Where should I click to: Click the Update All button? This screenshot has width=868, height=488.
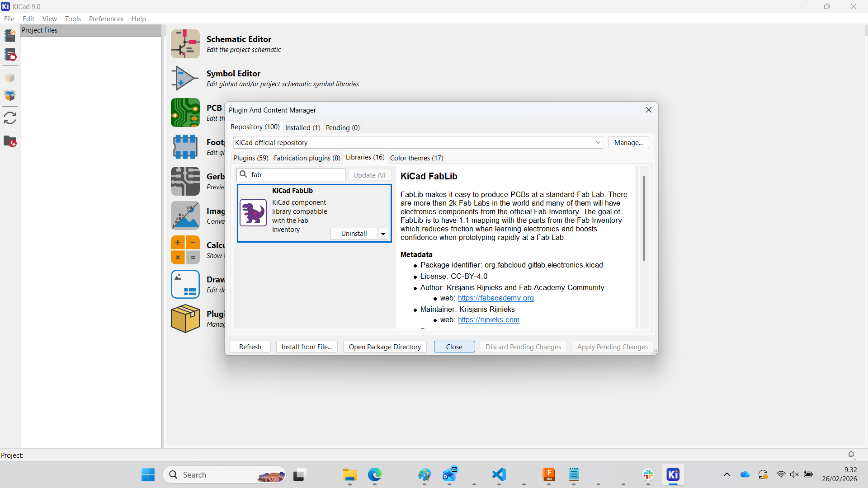point(369,175)
